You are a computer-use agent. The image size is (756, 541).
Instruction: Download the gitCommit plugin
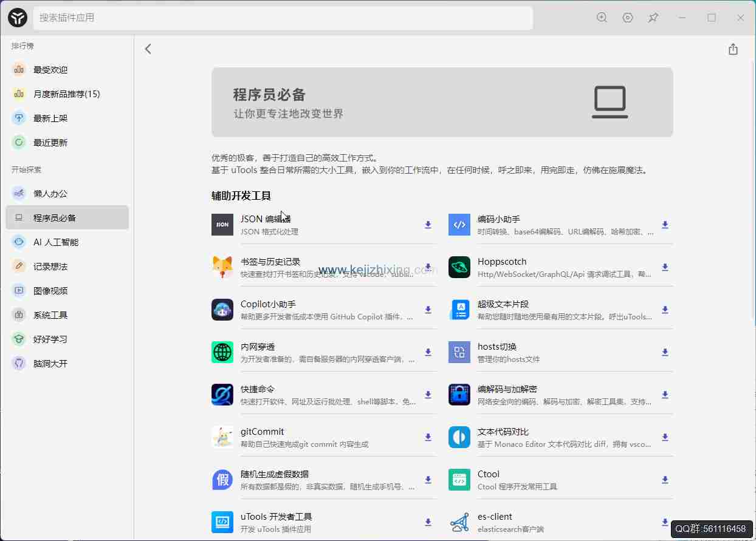[x=428, y=437]
